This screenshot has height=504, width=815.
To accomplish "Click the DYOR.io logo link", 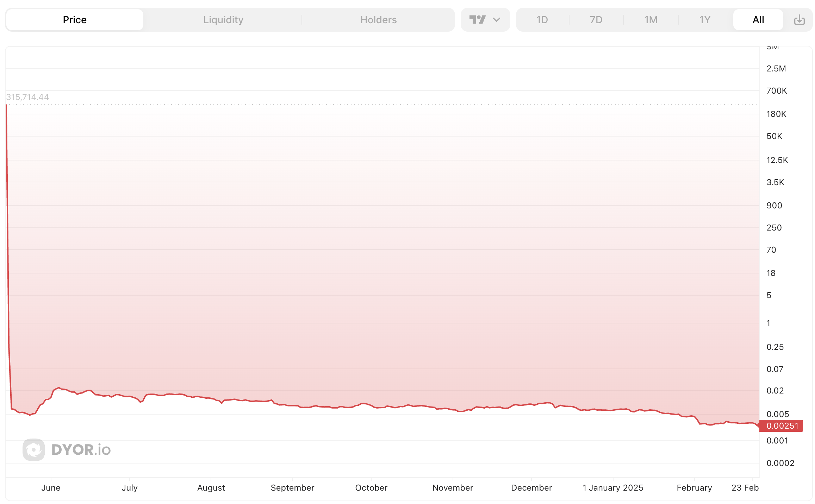I will (x=67, y=449).
